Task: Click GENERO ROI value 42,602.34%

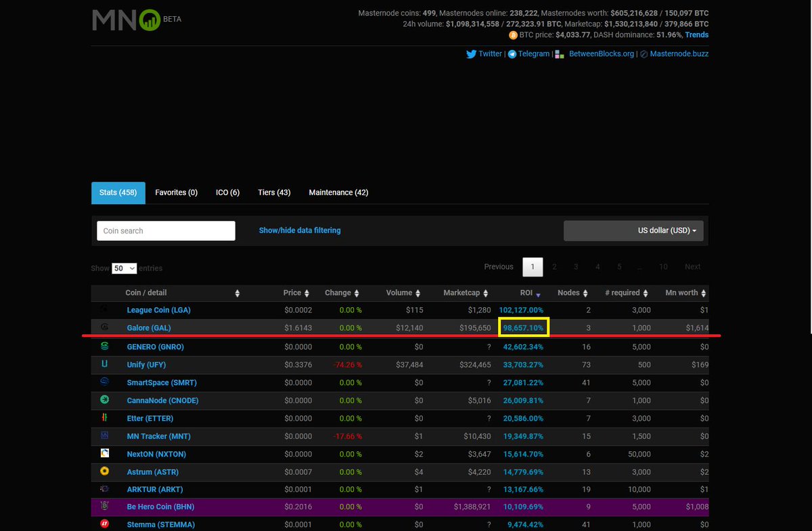Action: (x=523, y=346)
